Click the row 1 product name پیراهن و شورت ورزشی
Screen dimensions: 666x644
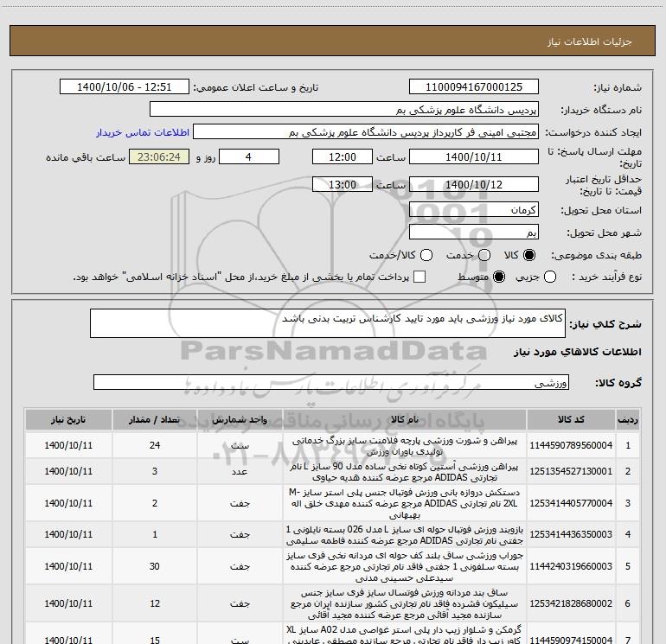(405, 446)
